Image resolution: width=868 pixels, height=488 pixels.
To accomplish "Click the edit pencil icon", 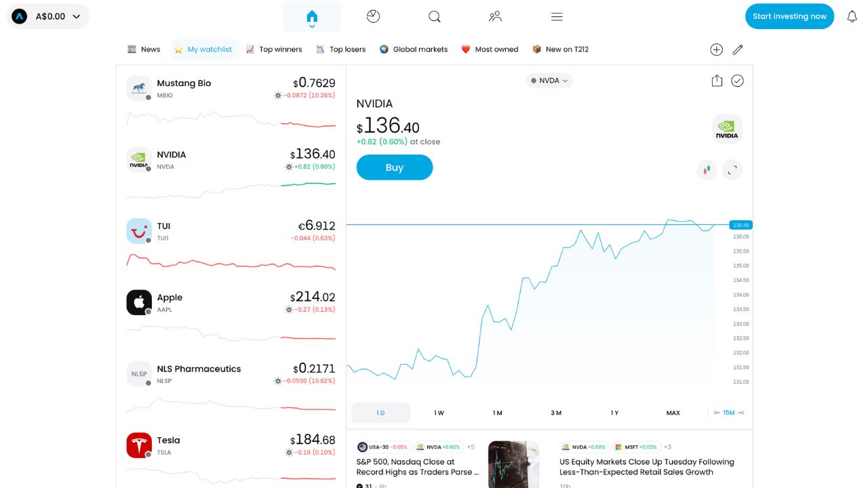I will pyautogui.click(x=738, y=49).
